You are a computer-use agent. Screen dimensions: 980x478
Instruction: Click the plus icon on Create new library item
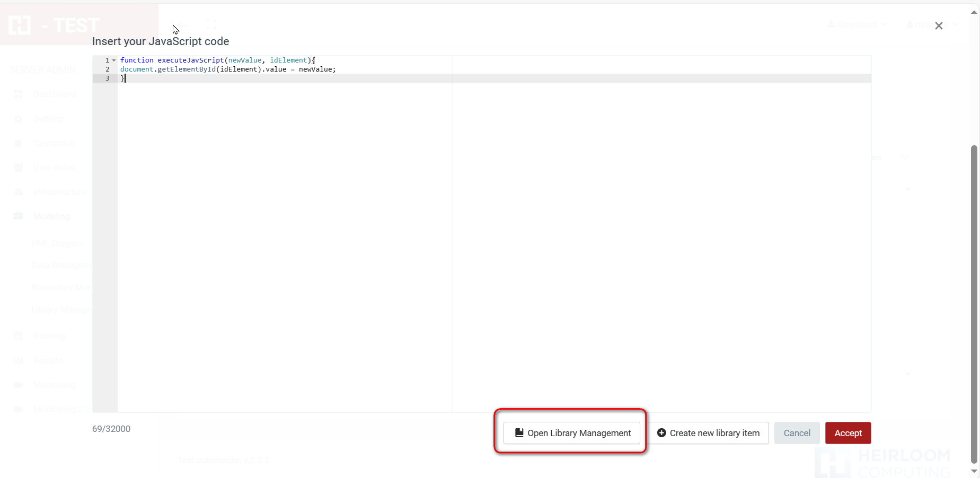pos(661,433)
